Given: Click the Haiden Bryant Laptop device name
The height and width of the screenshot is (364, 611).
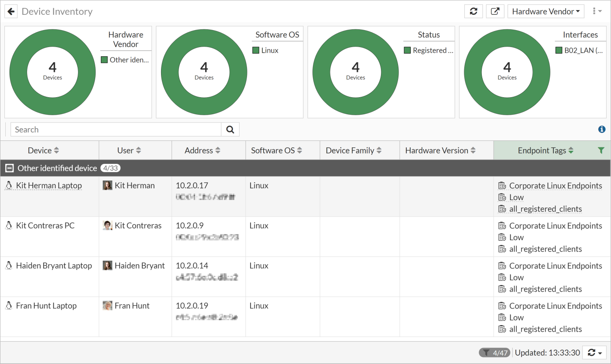Looking at the screenshot, I should [x=54, y=266].
